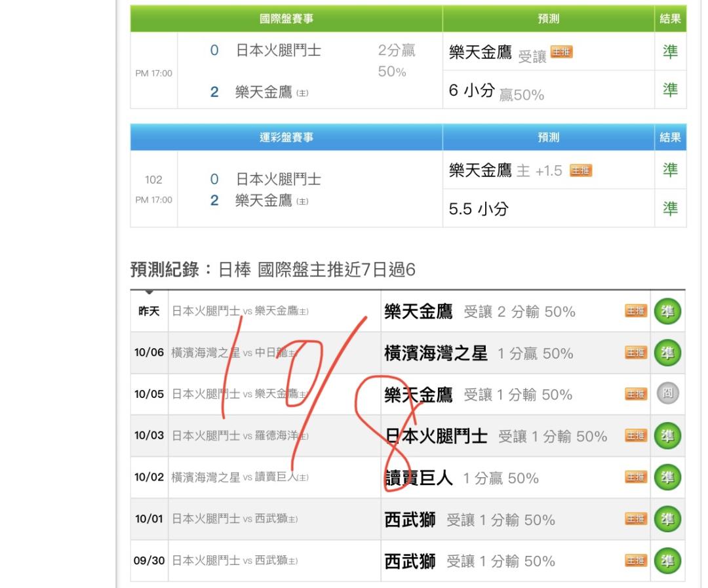Click the 主推 badge beside 樂天金鷹 主 +1.5
Viewport: 708px width, 588px height.
pyautogui.click(x=581, y=170)
